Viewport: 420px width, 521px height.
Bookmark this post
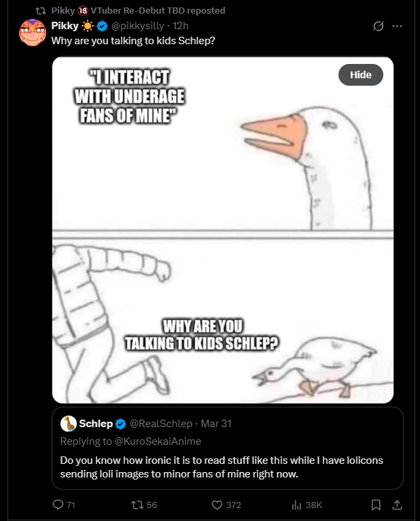(x=376, y=505)
